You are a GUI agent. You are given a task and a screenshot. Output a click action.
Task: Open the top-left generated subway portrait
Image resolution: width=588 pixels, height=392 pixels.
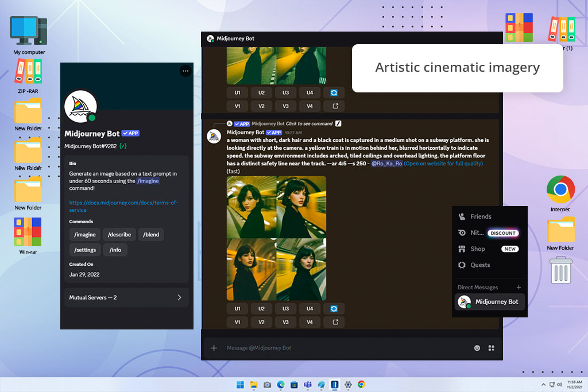(252, 207)
